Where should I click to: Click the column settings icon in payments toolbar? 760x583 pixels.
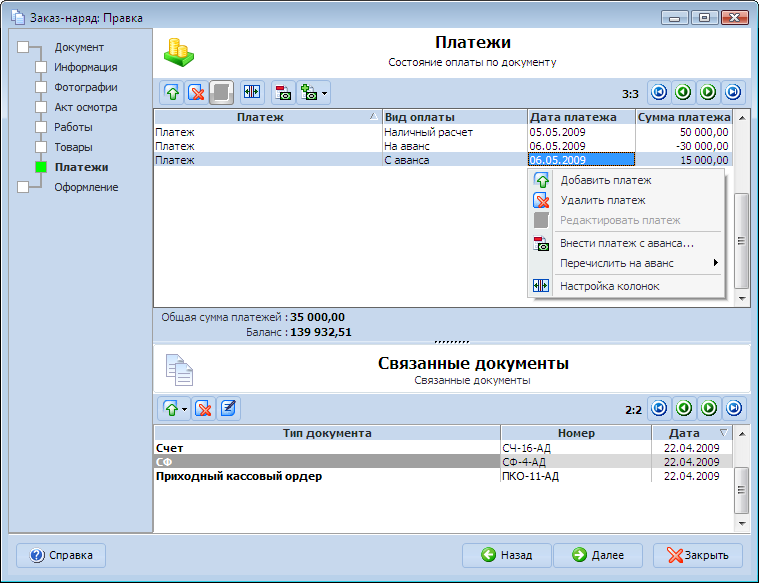251,93
